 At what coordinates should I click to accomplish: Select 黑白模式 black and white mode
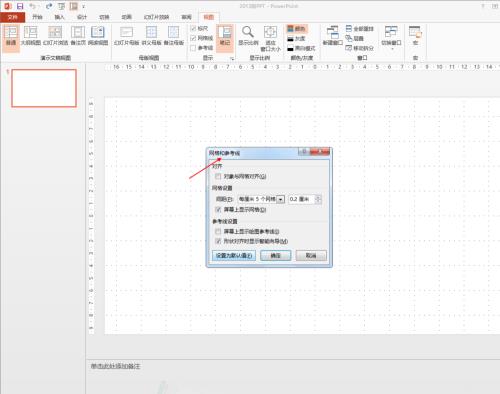point(301,48)
